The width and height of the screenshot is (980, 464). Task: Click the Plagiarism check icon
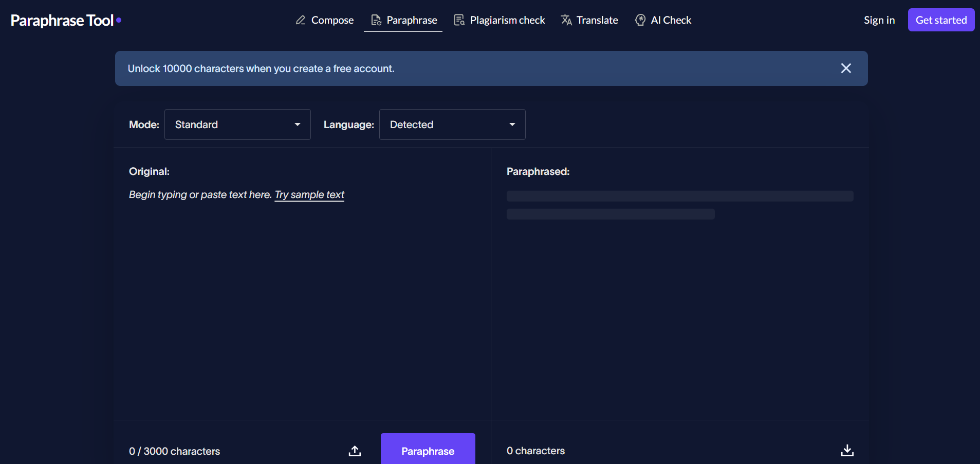459,20
